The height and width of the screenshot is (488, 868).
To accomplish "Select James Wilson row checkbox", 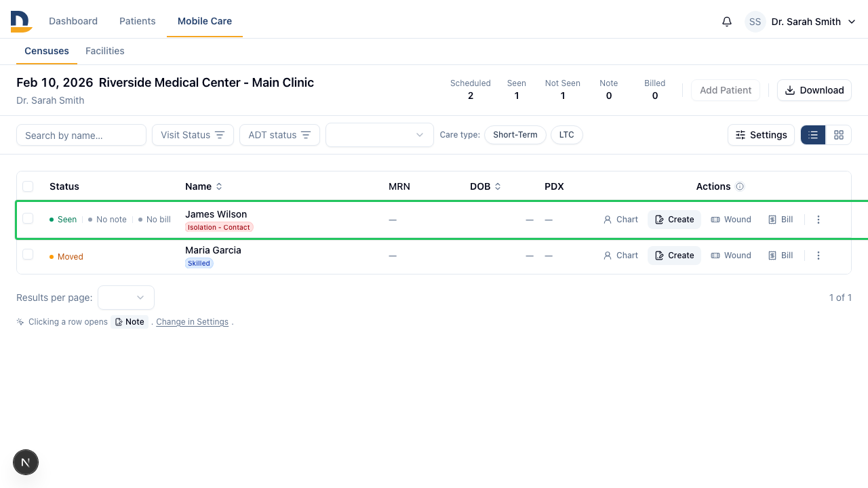I will coord(28,218).
